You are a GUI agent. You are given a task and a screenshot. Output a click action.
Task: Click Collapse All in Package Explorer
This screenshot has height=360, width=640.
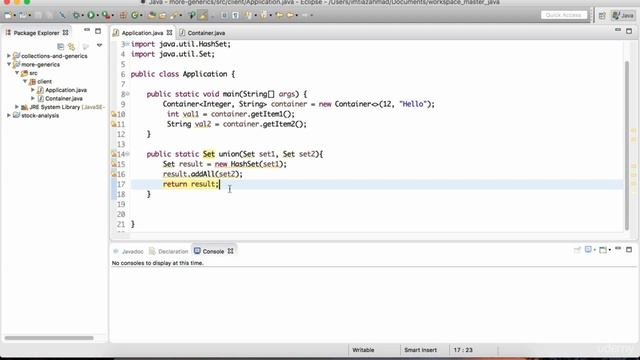click(x=60, y=47)
